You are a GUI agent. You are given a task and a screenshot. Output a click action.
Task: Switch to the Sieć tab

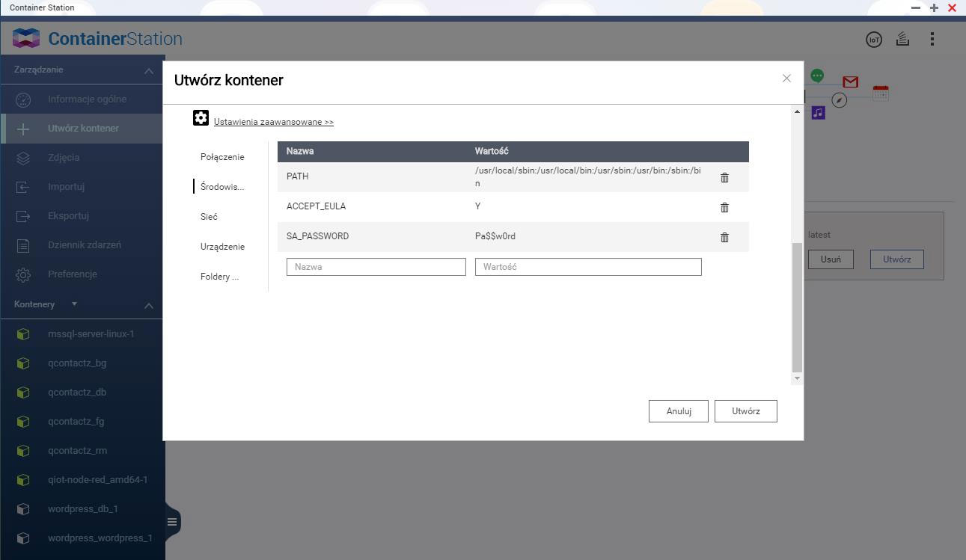tap(209, 217)
